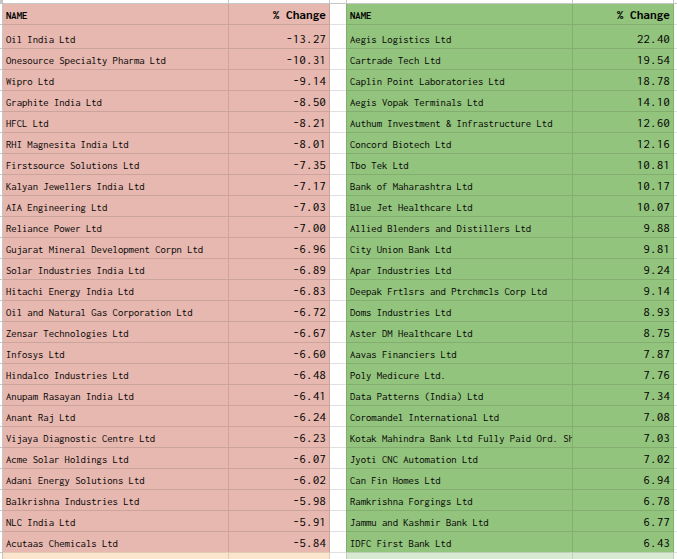Select Jammu and Kashmir Bank Ltd
677x559 pixels.
(x=459, y=523)
